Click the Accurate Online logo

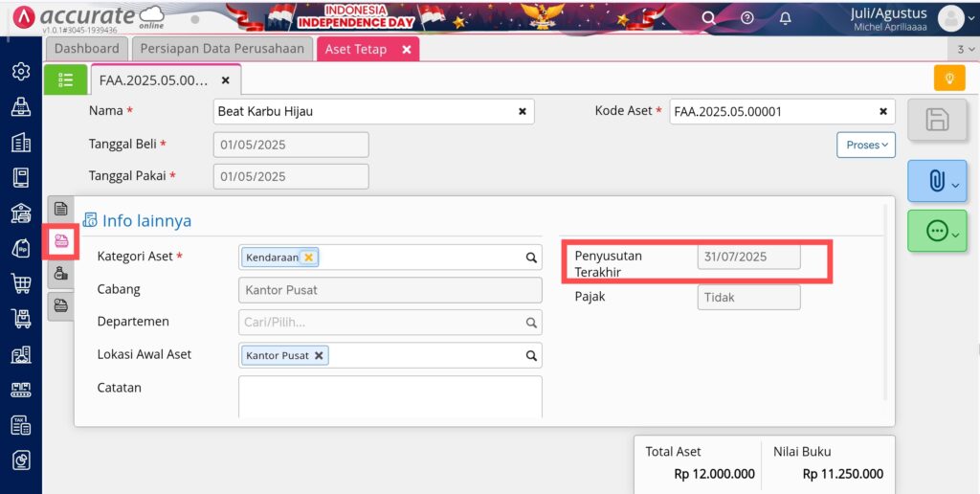(x=88, y=17)
